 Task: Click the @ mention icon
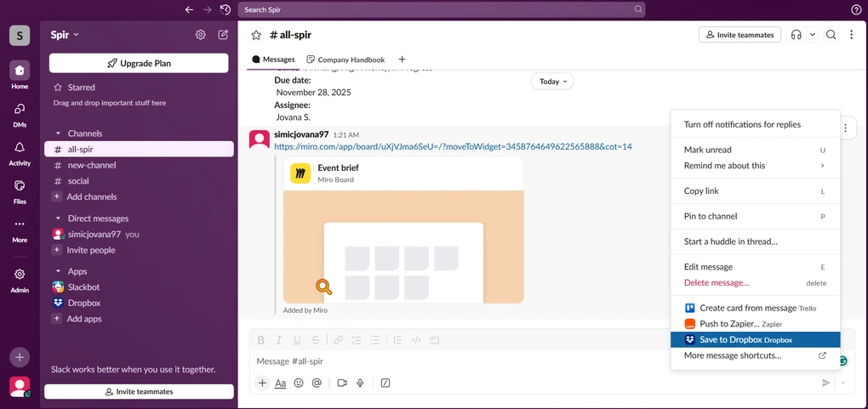point(317,383)
